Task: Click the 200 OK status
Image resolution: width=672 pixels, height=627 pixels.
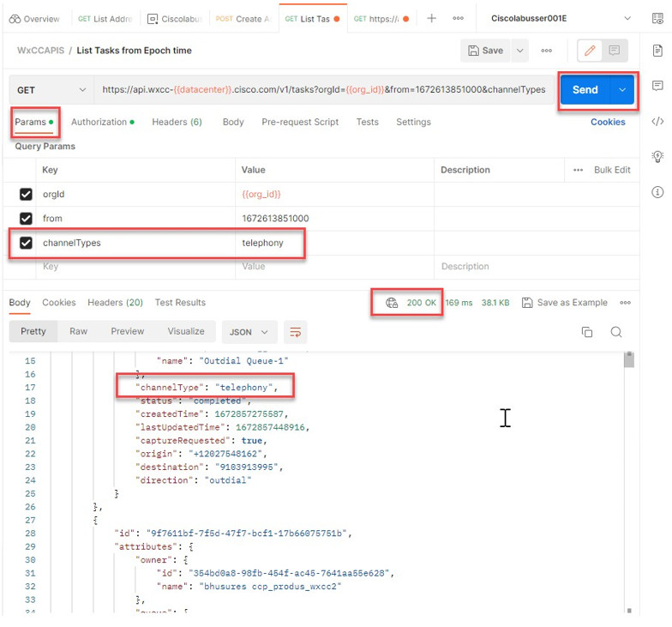Action: (422, 303)
